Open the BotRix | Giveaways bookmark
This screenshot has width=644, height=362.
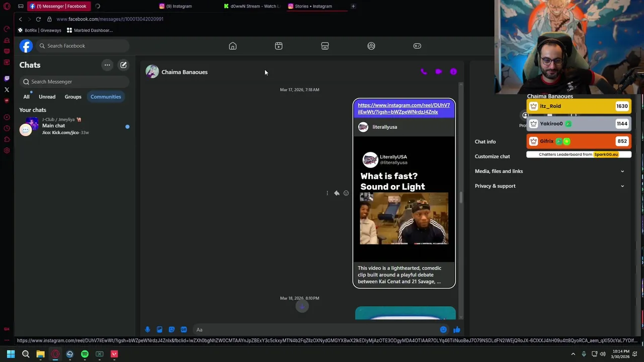[x=39, y=30]
